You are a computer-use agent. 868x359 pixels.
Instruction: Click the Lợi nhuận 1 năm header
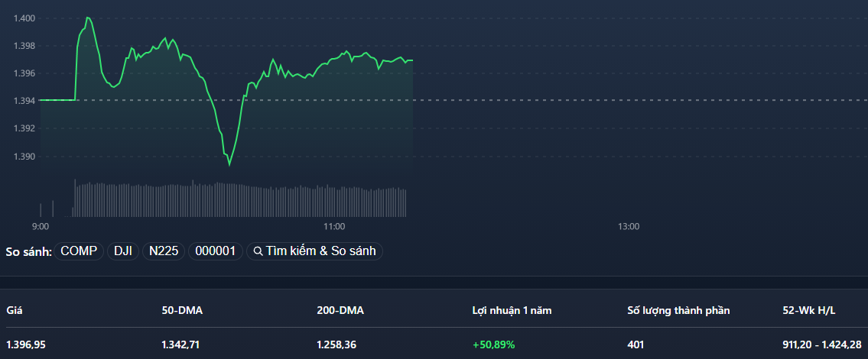(x=512, y=310)
